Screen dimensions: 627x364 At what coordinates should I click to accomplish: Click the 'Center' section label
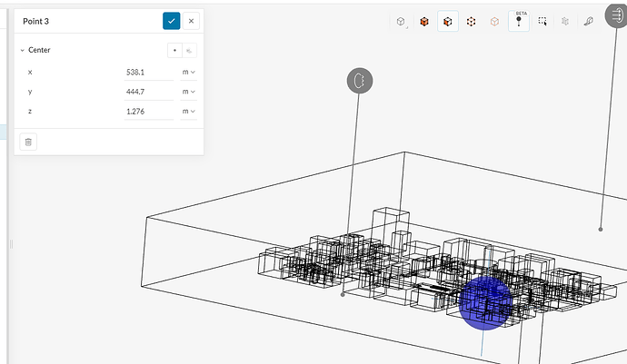pyautogui.click(x=39, y=50)
